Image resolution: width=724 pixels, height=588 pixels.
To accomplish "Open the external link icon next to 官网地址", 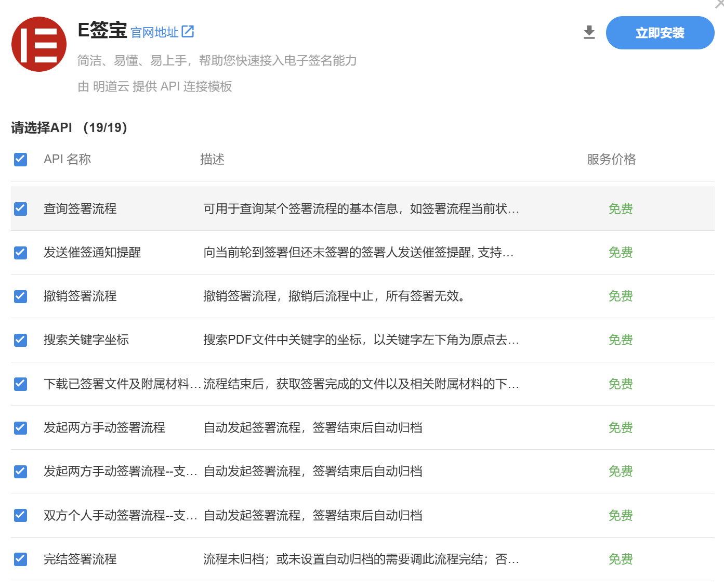I will [x=188, y=32].
